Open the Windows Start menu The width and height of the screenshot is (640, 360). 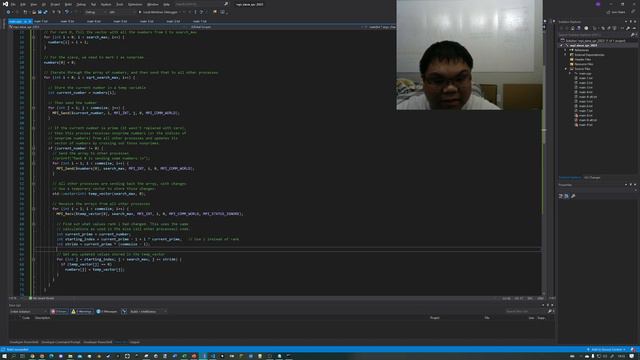pos(4,356)
